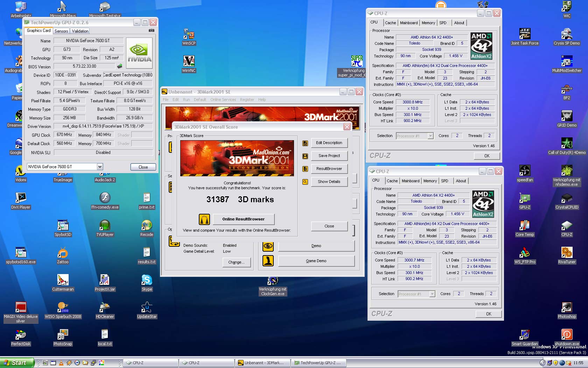Open the Joint Task Force desktop icon
The image size is (588, 368).
click(525, 37)
